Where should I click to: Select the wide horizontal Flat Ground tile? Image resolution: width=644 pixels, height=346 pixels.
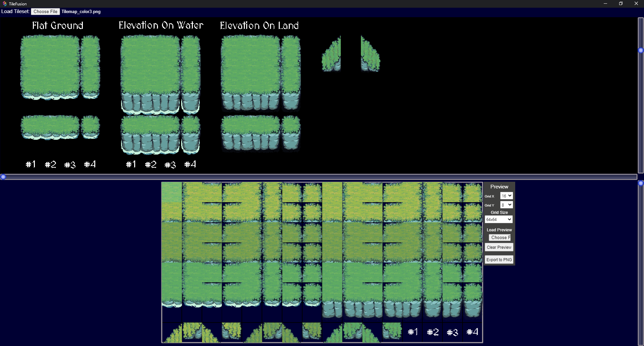point(50,127)
